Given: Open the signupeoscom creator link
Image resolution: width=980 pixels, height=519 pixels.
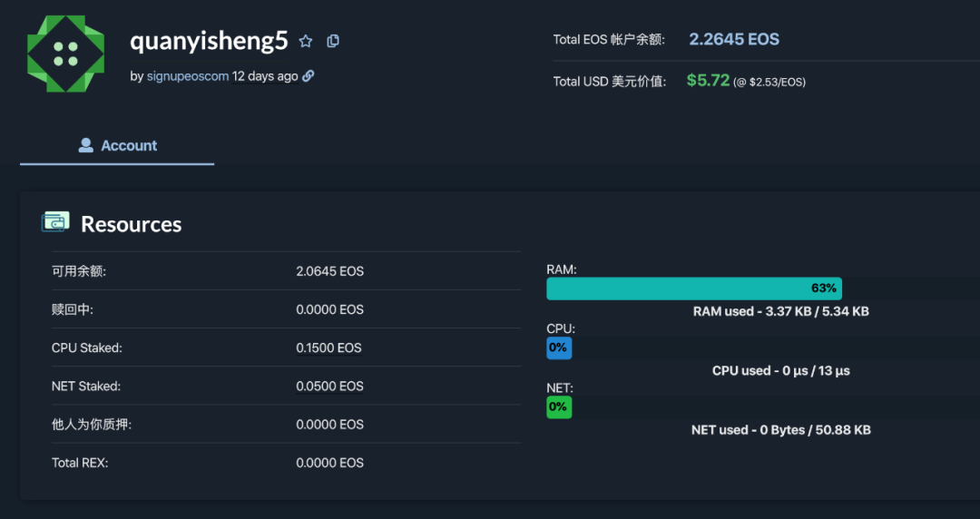Looking at the screenshot, I should [187, 76].
